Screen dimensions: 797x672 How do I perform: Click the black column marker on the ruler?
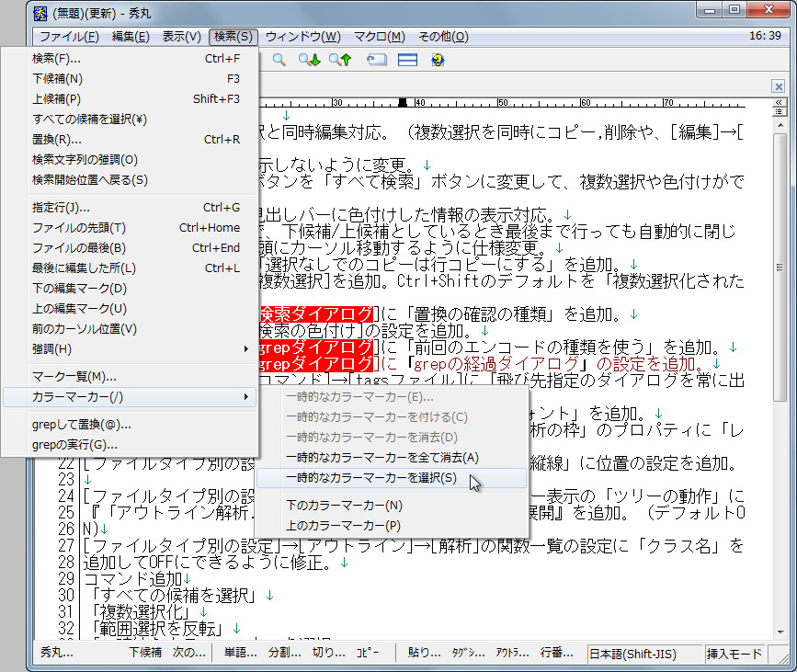pos(403,102)
